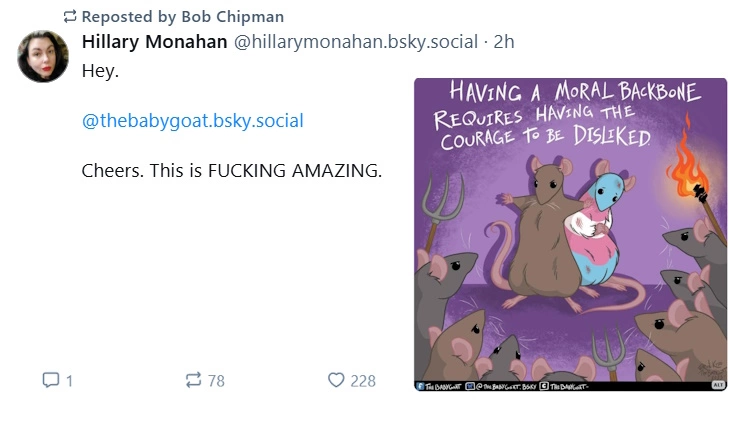
Task: Open the rat cartoon image attachment
Action: tap(571, 260)
